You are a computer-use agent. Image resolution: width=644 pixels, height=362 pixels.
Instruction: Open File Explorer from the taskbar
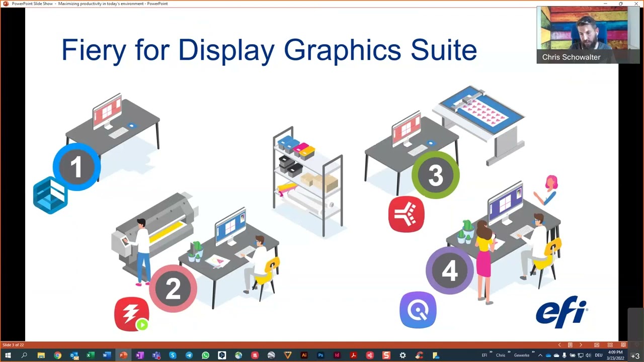[41, 355]
